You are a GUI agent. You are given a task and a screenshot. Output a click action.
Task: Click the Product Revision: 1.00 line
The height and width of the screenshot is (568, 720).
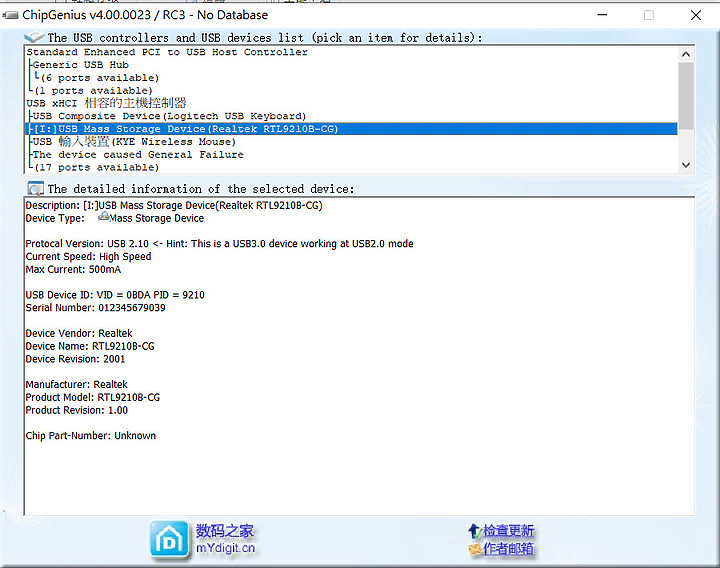77,410
